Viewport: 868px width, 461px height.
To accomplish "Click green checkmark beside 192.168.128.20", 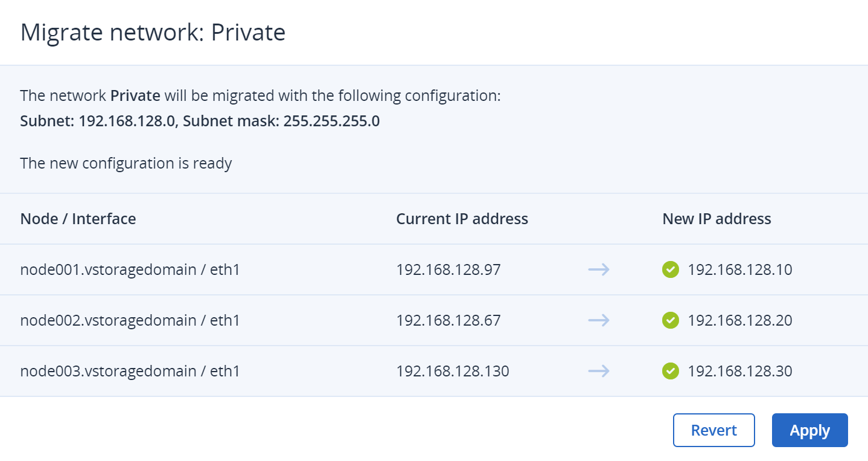I will click(x=670, y=320).
